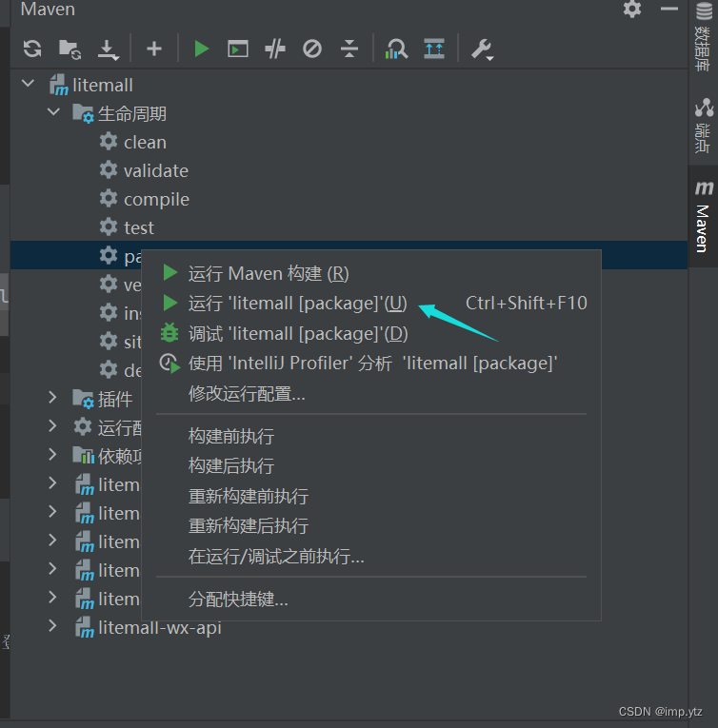The height and width of the screenshot is (728, 718).
Task: Collapse the litemall root project
Action: (x=29, y=85)
